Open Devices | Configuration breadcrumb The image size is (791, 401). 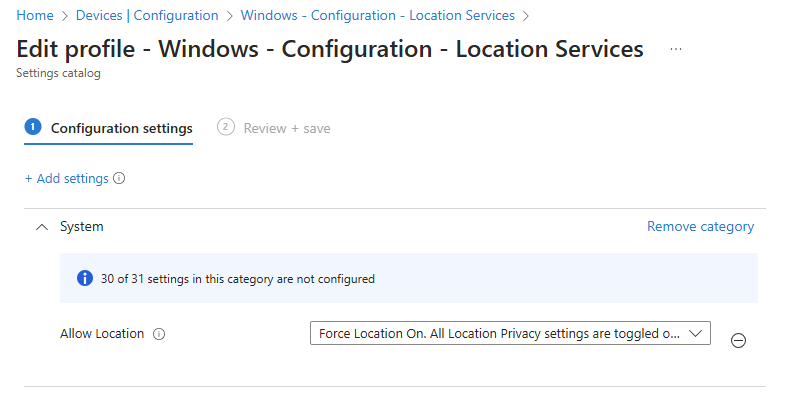click(146, 15)
